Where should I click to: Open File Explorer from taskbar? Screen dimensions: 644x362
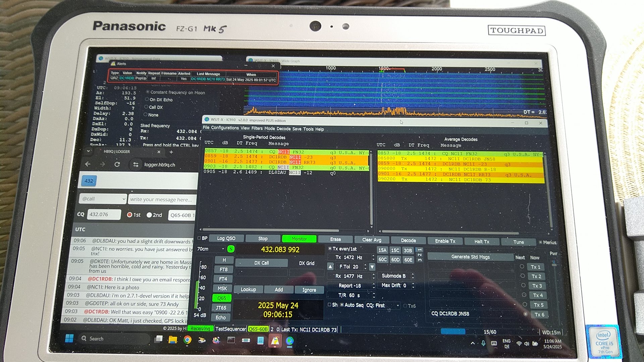point(172,340)
